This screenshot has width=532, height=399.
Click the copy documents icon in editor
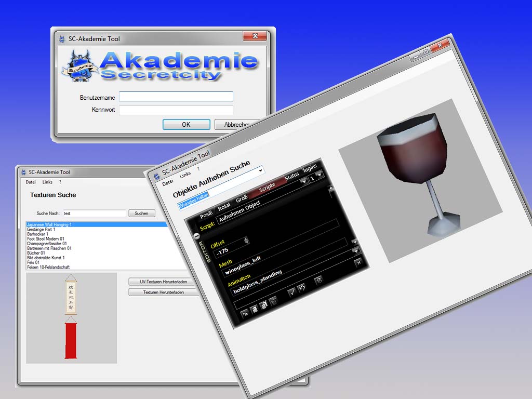(x=263, y=305)
